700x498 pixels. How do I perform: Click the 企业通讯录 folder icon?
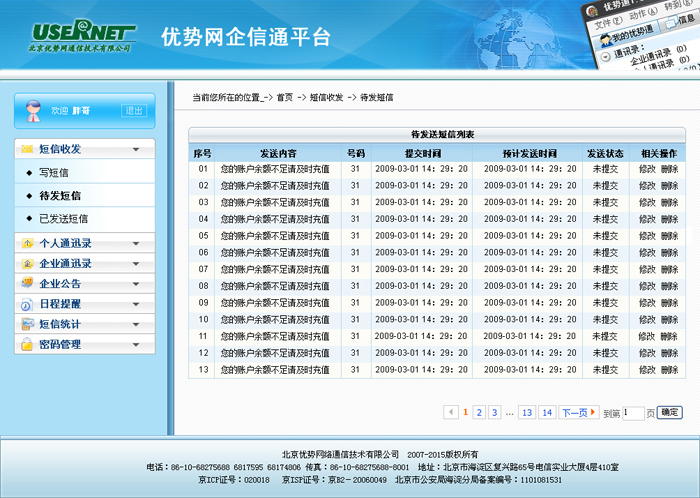click(27, 263)
